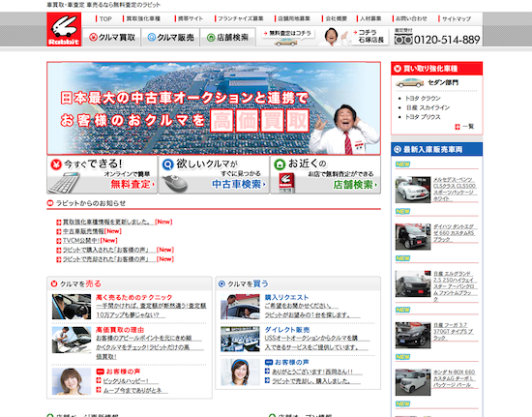Open トヨタ クラウン in sidebar list
532x417 pixels.
(x=423, y=99)
